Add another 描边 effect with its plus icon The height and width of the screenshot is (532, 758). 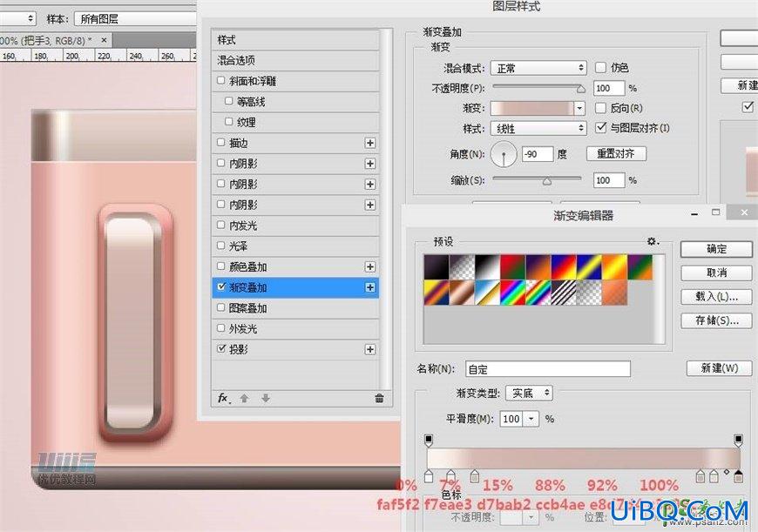coord(369,143)
